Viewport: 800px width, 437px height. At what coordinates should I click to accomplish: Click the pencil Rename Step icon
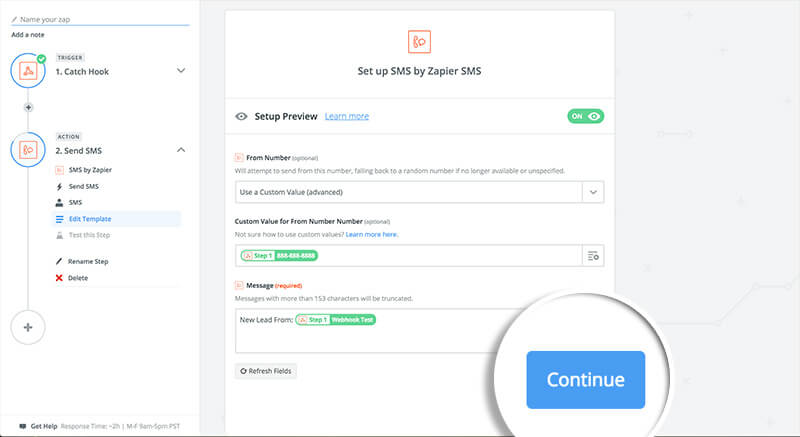click(x=59, y=261)
